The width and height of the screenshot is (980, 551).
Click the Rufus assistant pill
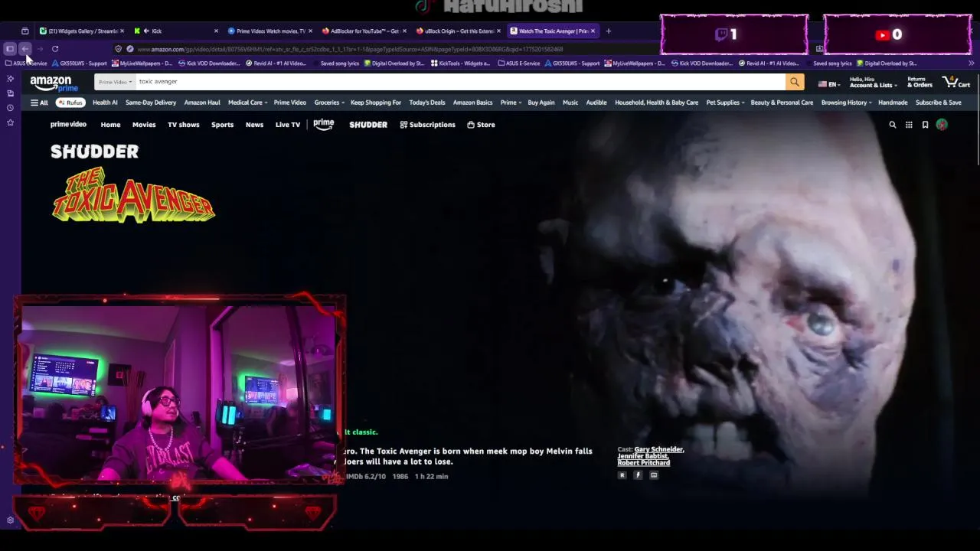pos(70,103)
